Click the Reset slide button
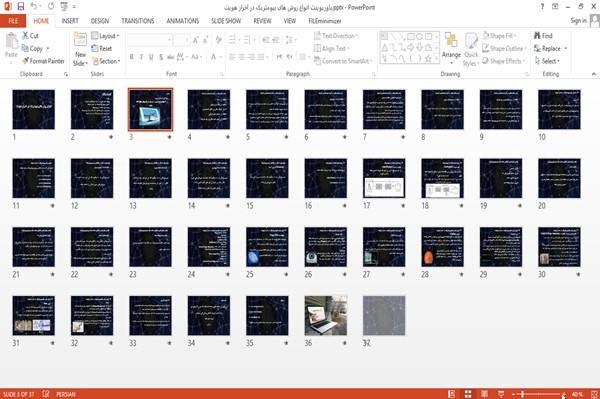This screenshot has height=399, width=600. (101, 48)
